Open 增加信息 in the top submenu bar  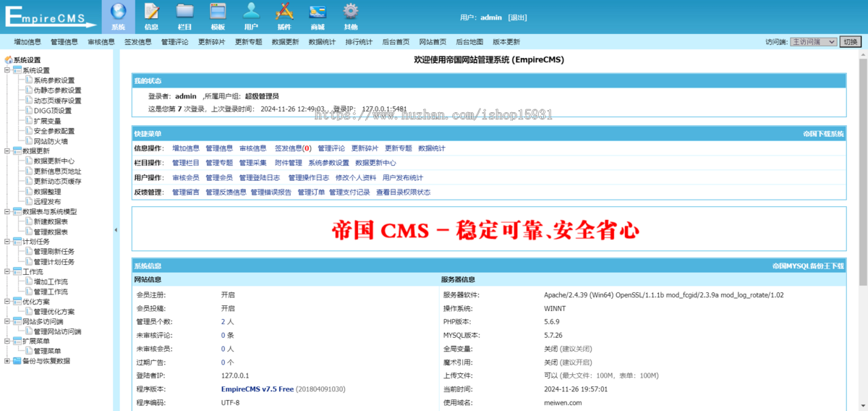tap(27, 42)
